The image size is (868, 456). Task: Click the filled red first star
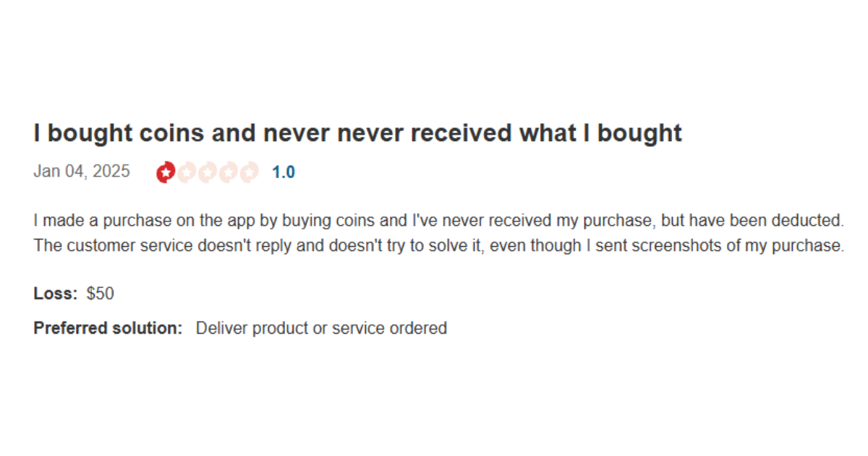[166, 172]
